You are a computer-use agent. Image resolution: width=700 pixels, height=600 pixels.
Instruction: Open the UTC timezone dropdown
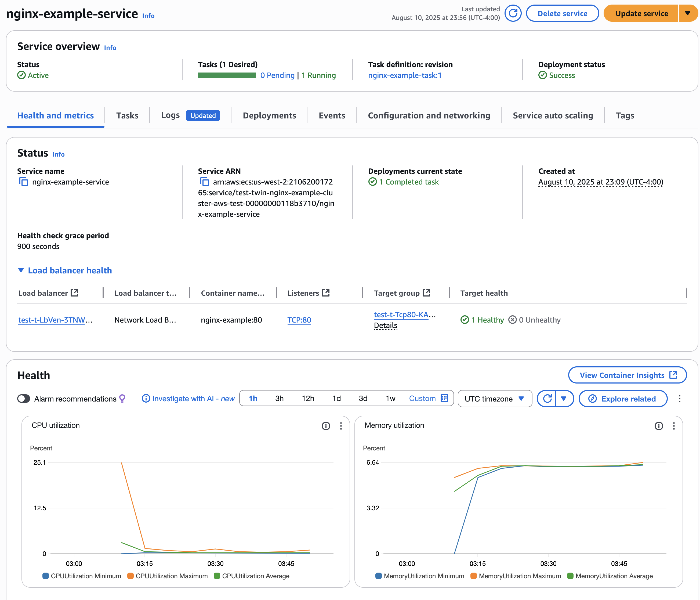click(495, 399)
